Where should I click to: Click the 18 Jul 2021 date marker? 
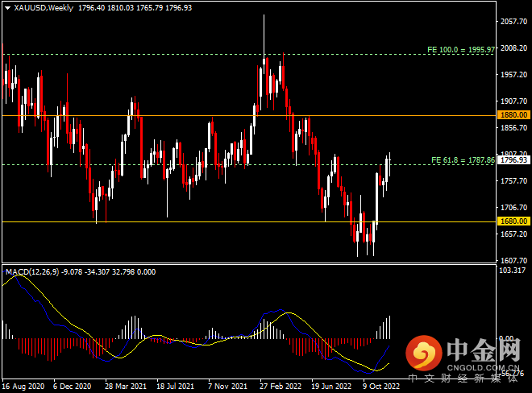pos(177,386)
